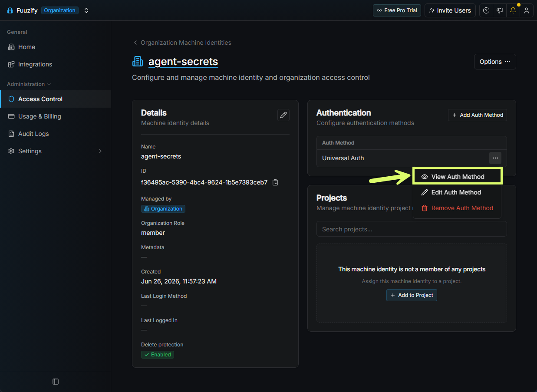Image resolution: width=537 pixels, height=392 pixels.
Task: Open the organization switcher chevrons
Action: pyautogui.click(x=86, y=10)
